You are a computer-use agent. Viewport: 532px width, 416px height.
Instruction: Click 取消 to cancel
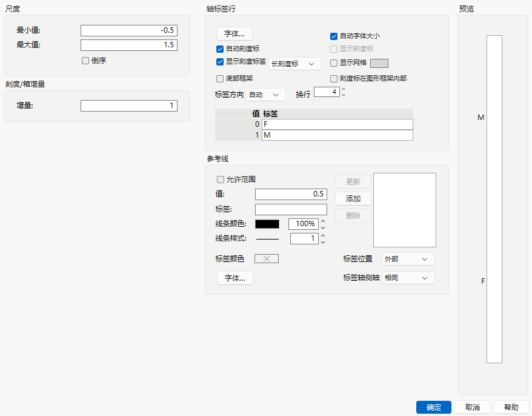click(x=472, y=407)
